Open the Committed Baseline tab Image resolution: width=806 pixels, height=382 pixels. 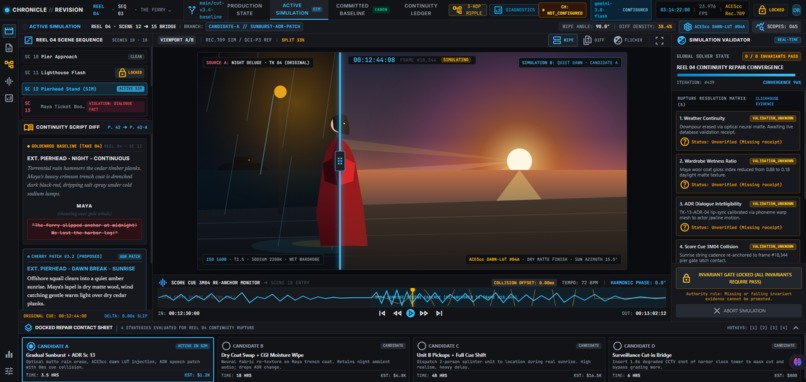click(362, 9)
